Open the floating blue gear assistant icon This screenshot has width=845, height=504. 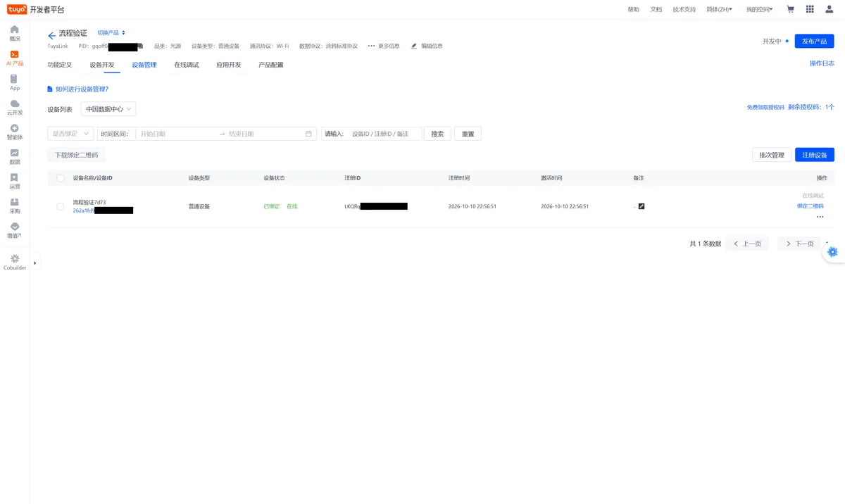pyautogui.click(x=833, y=252)
